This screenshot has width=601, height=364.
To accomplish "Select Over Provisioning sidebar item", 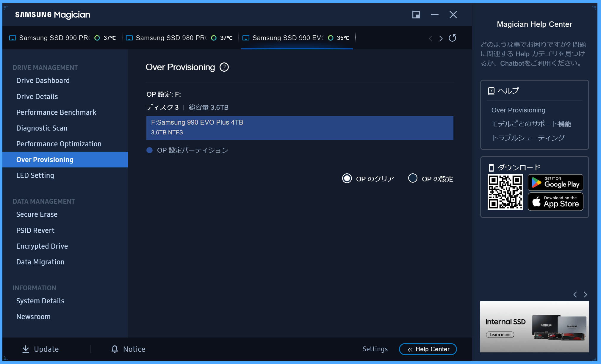I will [x=65, y=160].
